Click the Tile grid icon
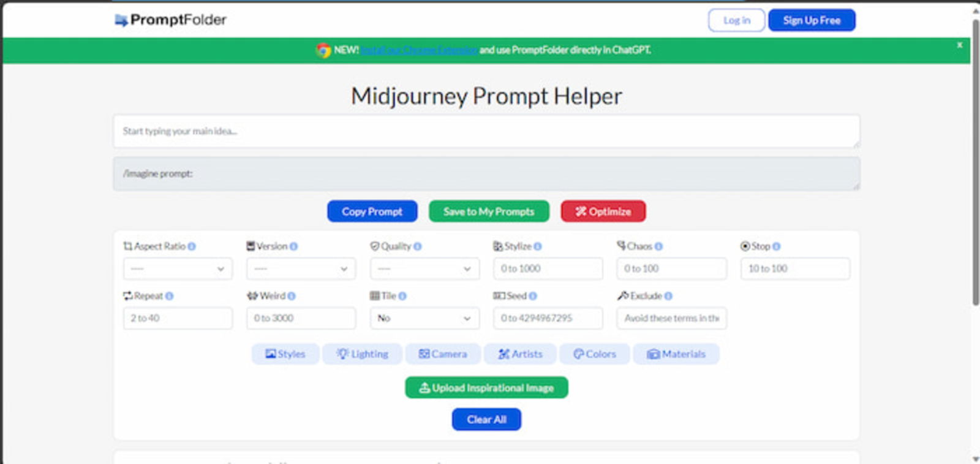Screen dimensions: 980x464 coord(375,295)
